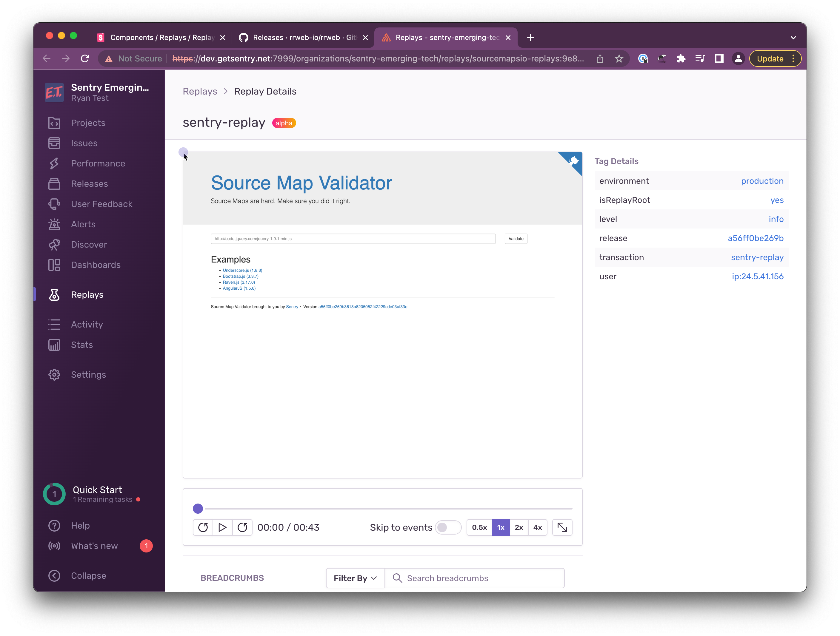Viewport: 840px width, 636px height.
Task: Open Discover from the sidebar
Action: tap(55, 244)
